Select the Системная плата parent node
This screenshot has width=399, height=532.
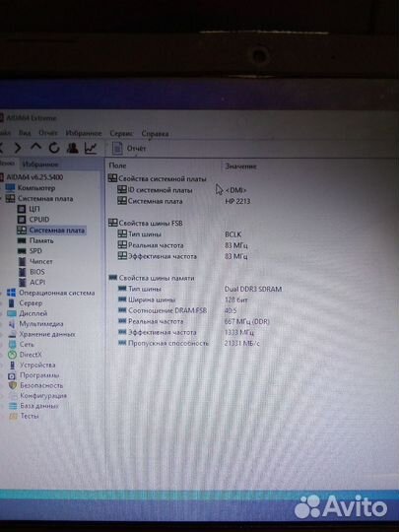coord(45,198)
